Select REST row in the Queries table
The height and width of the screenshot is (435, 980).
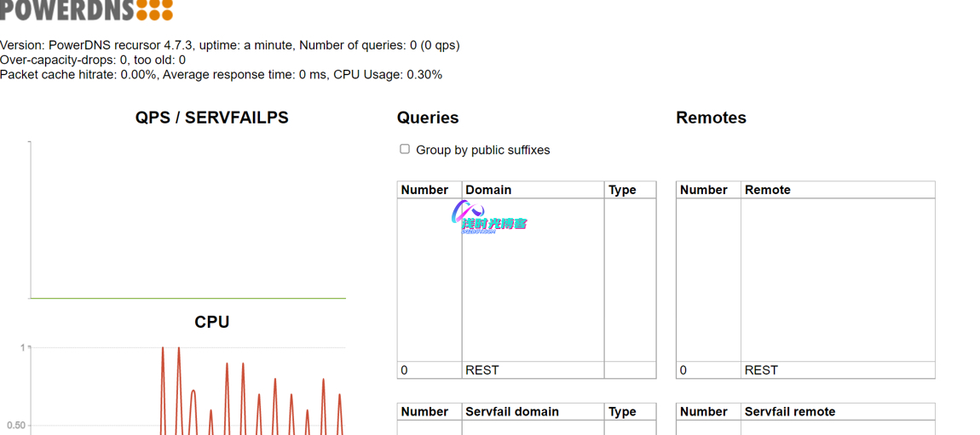pyautogui.click(x=482, y=370)
